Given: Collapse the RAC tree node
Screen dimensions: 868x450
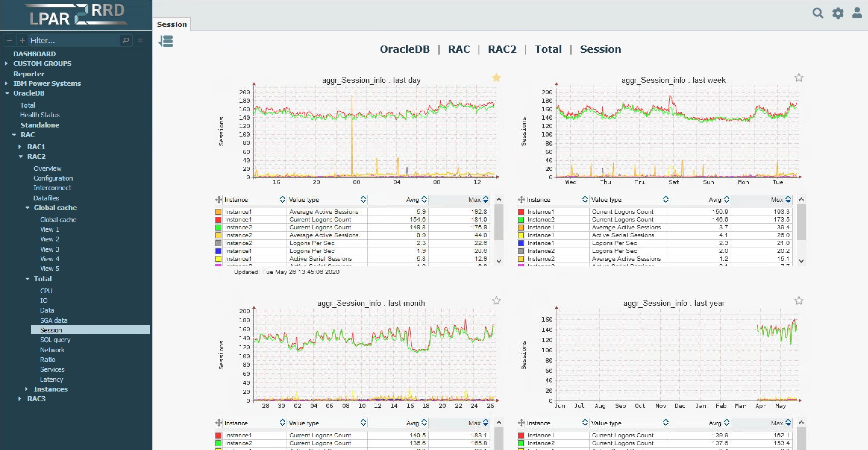Looking at the screenshot, I should 14,134.
